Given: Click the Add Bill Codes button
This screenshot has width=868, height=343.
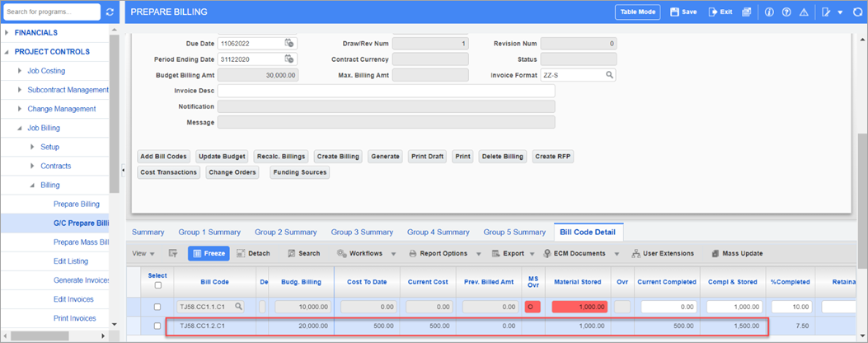Looking at the screenshot, I should click(164, 157).
